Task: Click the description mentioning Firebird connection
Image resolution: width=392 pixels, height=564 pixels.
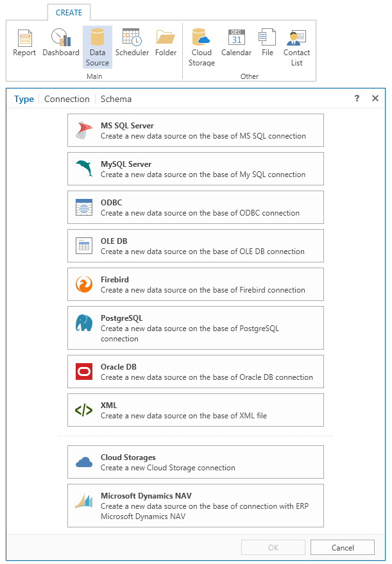Action: click(203, 290)
